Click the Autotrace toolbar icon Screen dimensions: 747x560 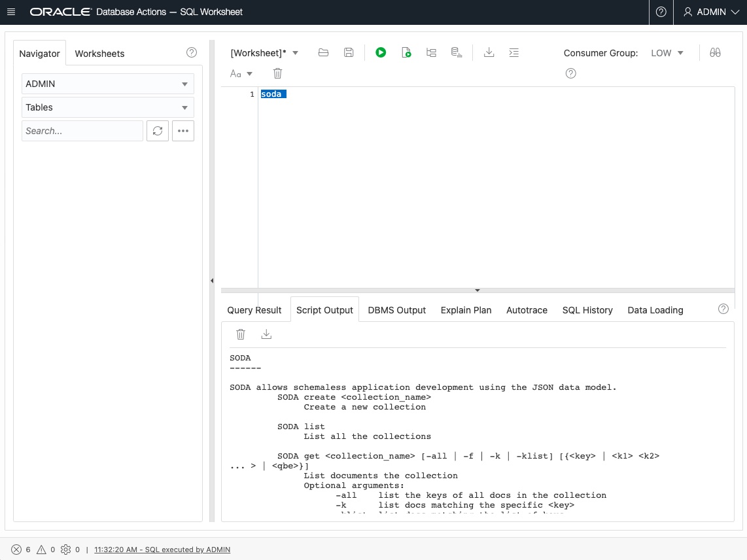coord(457,53)
